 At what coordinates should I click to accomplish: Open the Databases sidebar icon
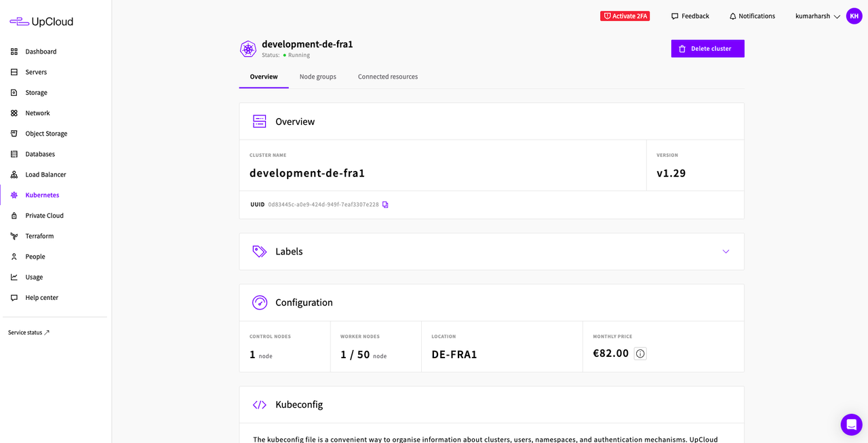click(14, 154)
